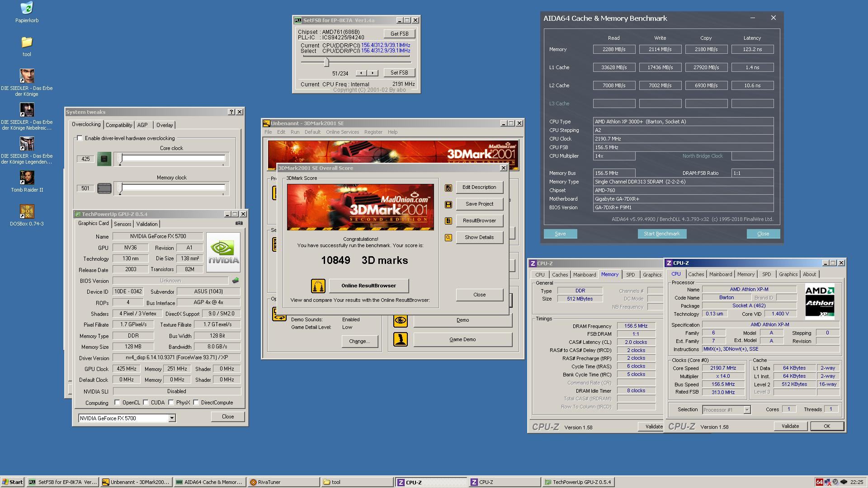868x488 pixels.
Task: Click the System tweaks help question button
Action: 231,112
